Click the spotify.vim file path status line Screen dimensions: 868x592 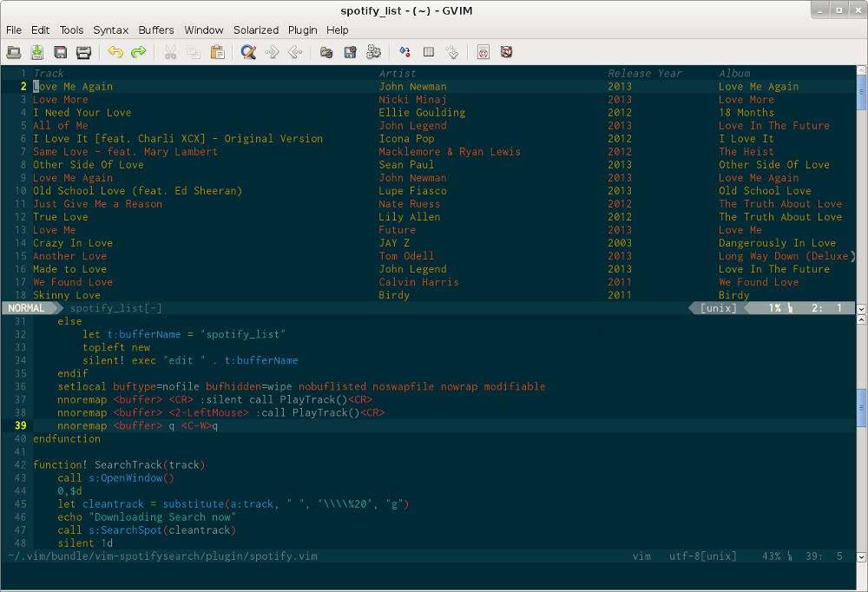click(x=163, y=556)
